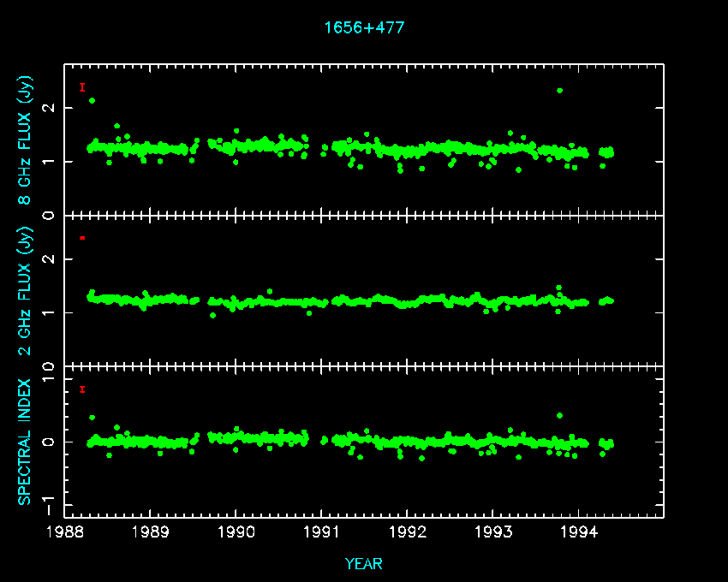The width and height of the screenshot is (728, 582).
Task: Click the red error bar in spectral index panel
Action: tap(82, 389)
